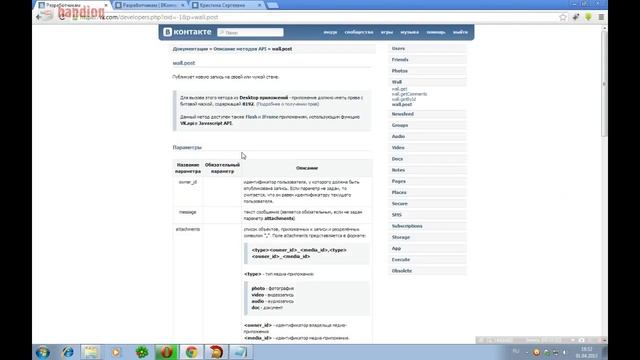Expand the SMS section in sidebar

click(427, 215)
